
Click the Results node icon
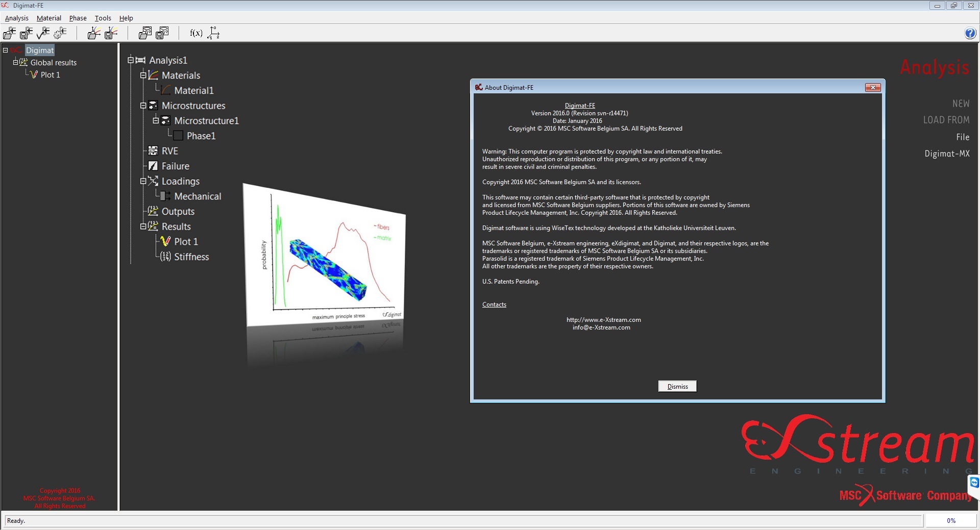tap(153, 226)
